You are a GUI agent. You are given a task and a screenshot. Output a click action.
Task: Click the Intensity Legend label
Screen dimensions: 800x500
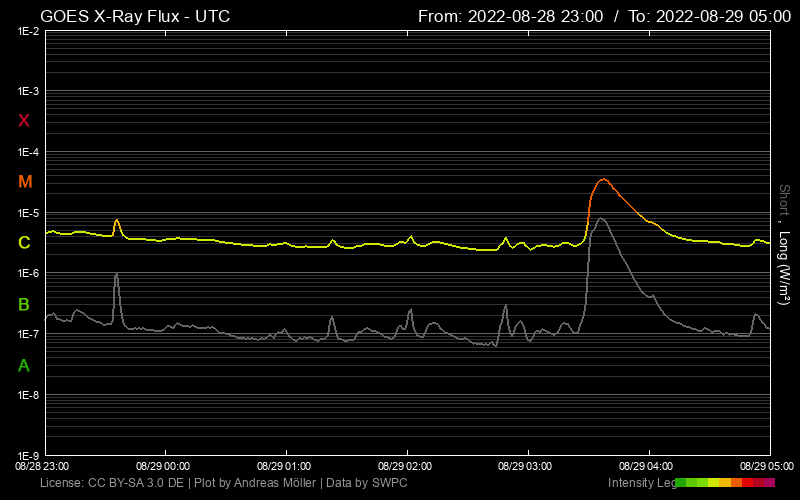(642, 483)
